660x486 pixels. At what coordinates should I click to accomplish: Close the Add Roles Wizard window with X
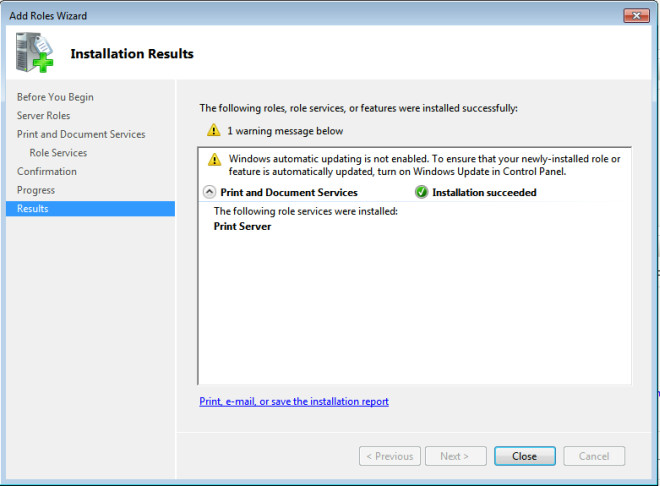(636, 16)
